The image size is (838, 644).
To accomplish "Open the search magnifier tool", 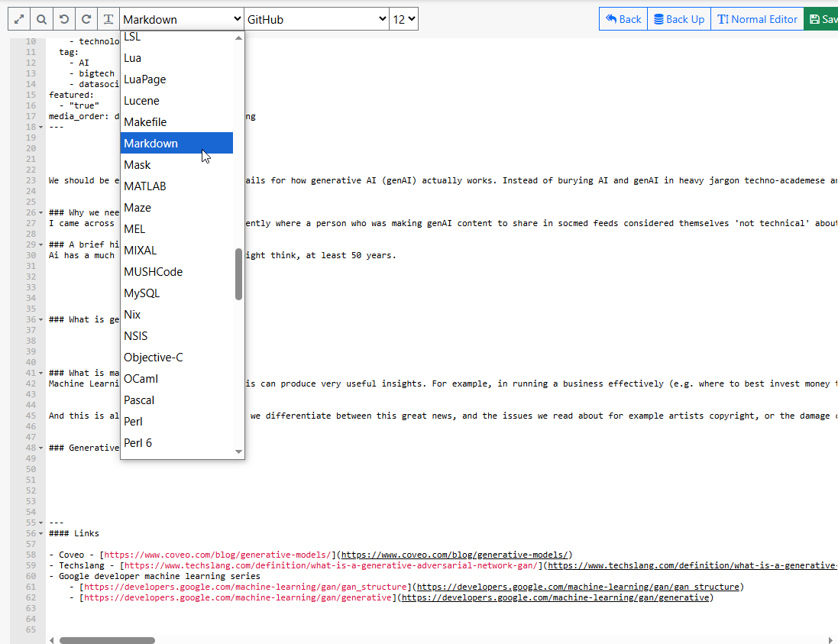I will click(41, 19).
